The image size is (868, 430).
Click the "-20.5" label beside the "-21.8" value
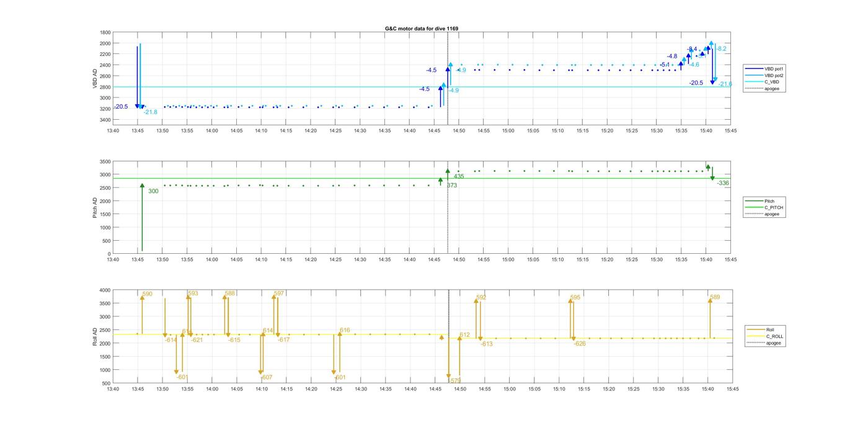click(x=121, y=107)
